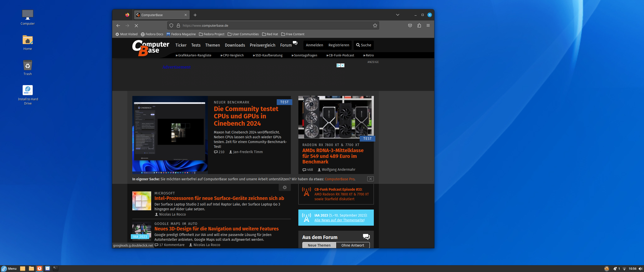This screenshot has height=272, width=644.
Task: Open ad settings via the gear icon
Action: 285,187
